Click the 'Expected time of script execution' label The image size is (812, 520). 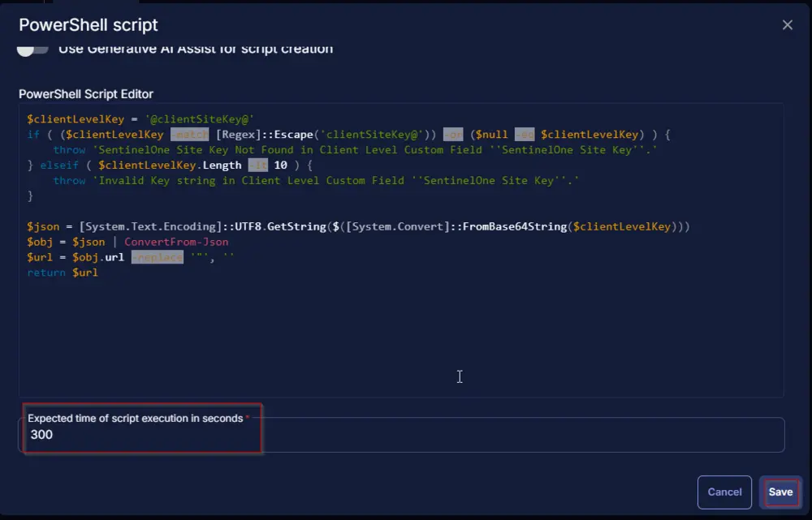[x=135, y=418]
